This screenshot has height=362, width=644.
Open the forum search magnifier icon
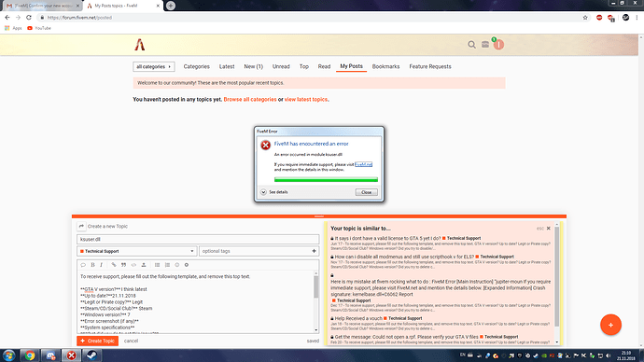[x=471, y=45]
